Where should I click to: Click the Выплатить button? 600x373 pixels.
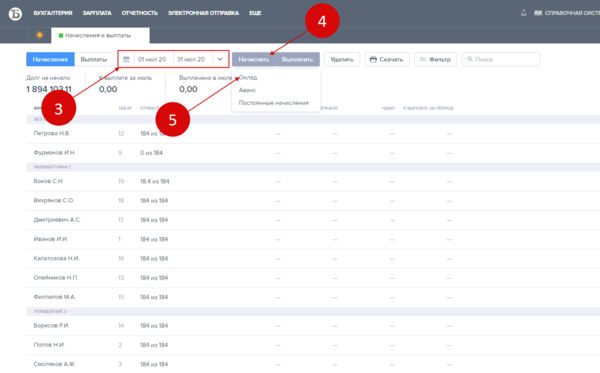pyautogui.click(x=297, y=59)
